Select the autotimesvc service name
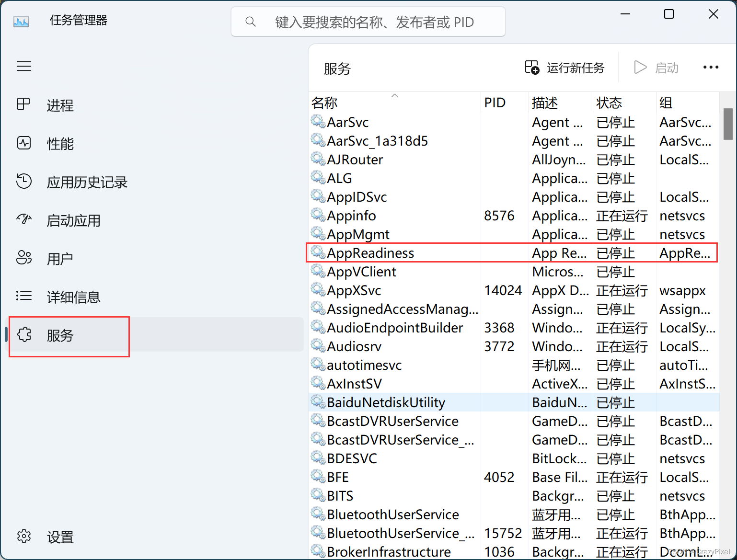The width and height of the screenshot is (737, 560). pyautogui.click(x=365, y=365)
